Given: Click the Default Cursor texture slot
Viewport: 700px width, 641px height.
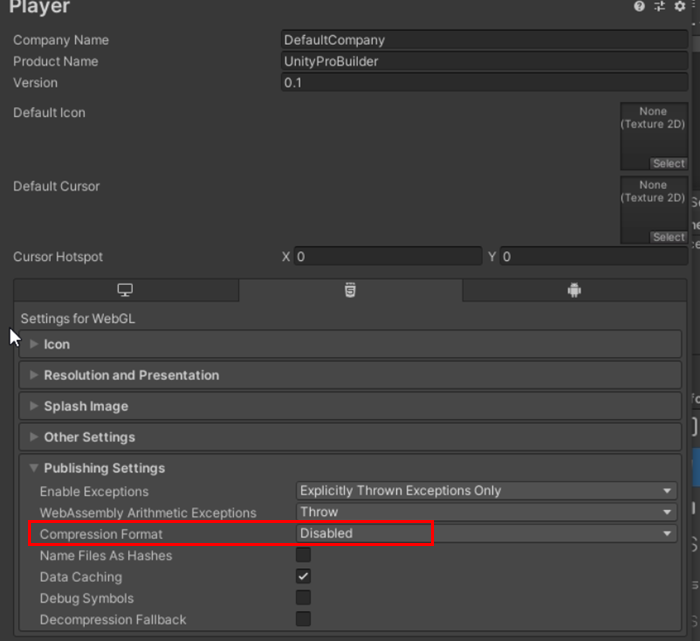Looking at the screenshot, I should 654,209.
